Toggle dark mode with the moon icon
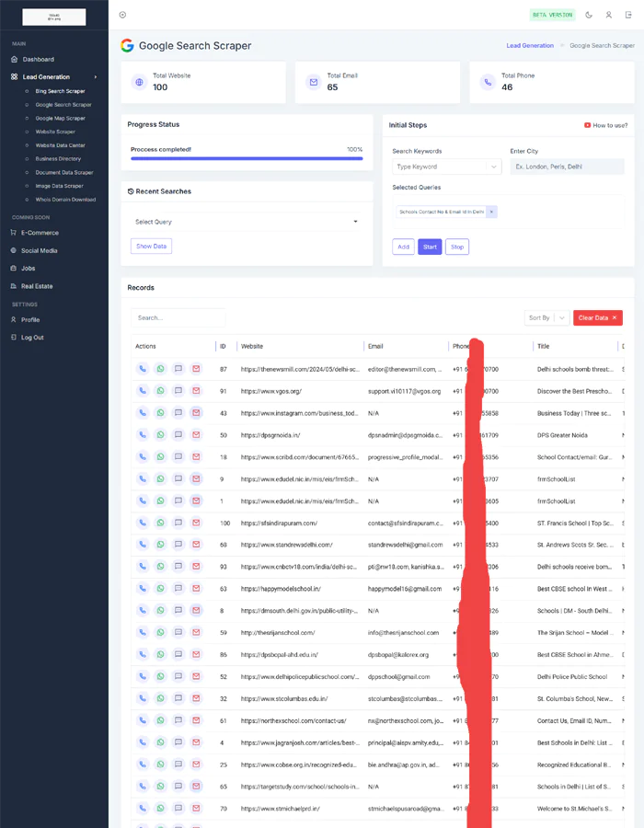Screen dimensions: 644x828 click(x=589, y=15)
